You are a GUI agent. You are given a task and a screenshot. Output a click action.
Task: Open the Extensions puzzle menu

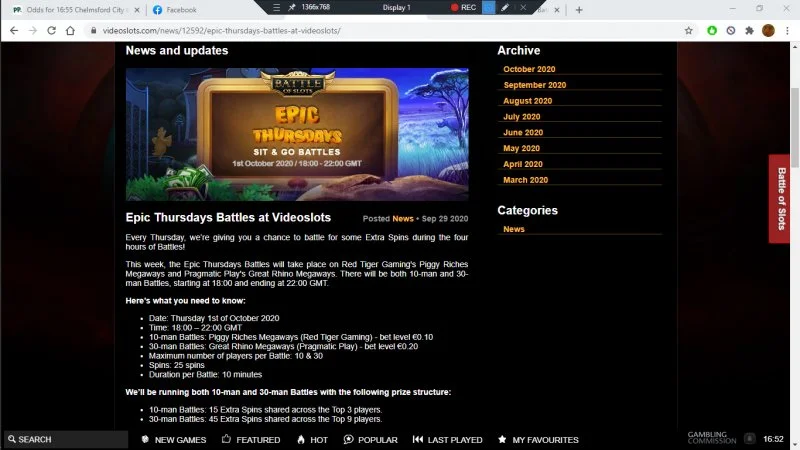click(749, 31)
